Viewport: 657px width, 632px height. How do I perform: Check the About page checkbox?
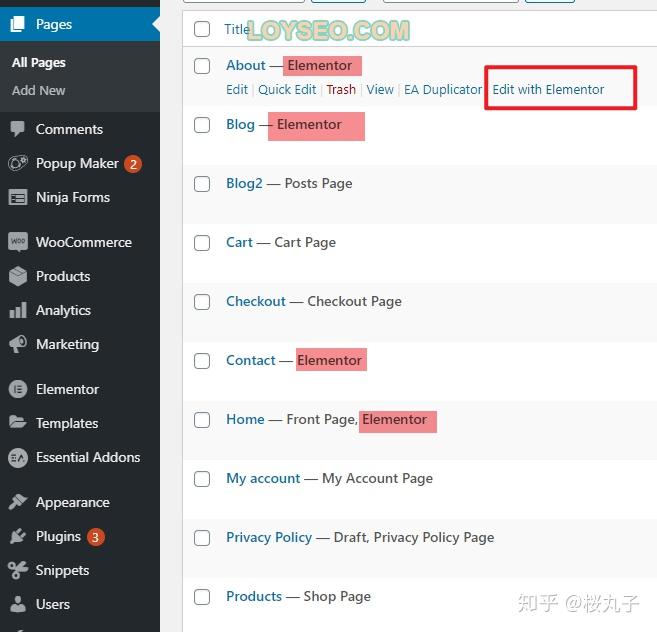click(202, 66)
